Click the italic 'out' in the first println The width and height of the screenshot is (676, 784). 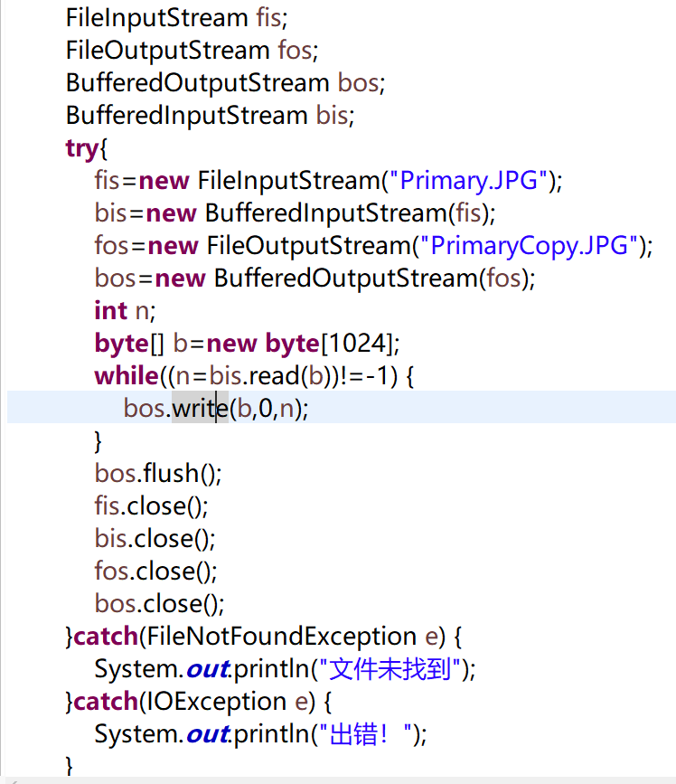(208, 669)
